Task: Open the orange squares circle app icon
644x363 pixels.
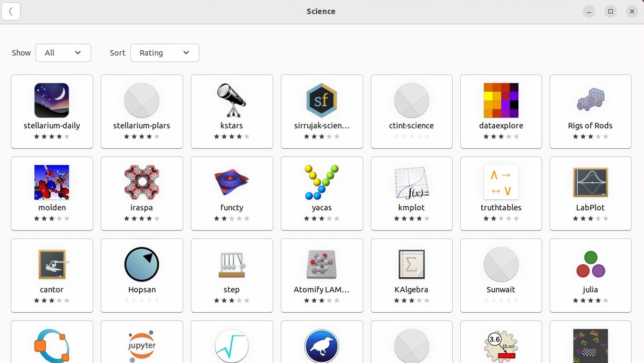Action: point(52,346)
